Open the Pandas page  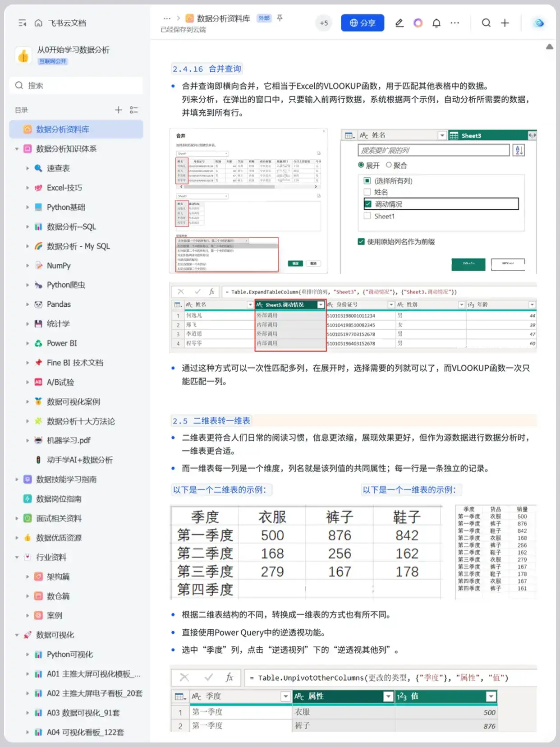tap(59, 304)
